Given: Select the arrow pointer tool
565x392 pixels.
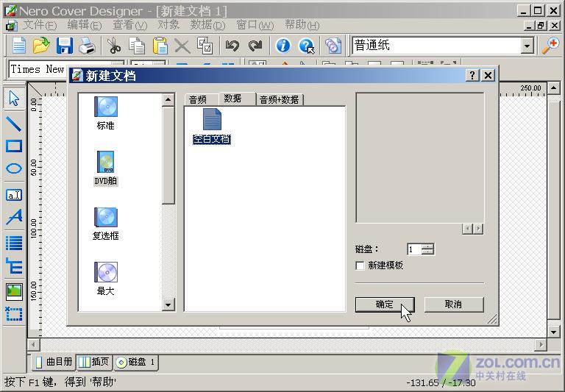Looking at the screenshot, I should point(14,98).
